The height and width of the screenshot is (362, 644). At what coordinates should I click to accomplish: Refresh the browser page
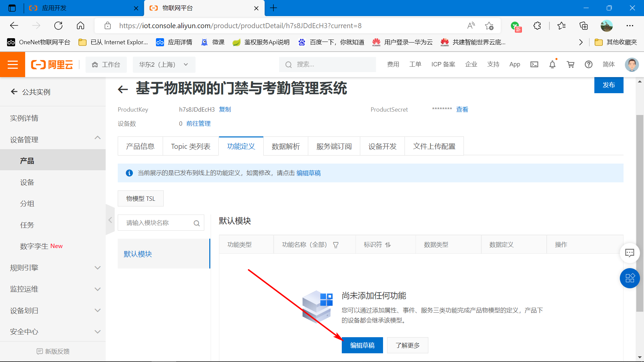point(58,26)
